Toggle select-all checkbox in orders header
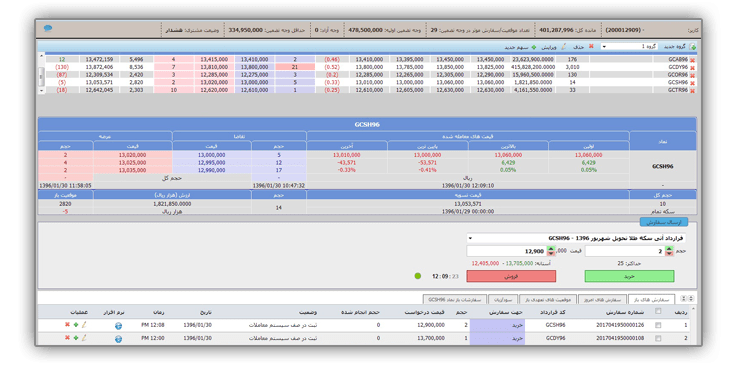Screen dimensions: 737x368 pyautogui.click(x=658, y=311)
